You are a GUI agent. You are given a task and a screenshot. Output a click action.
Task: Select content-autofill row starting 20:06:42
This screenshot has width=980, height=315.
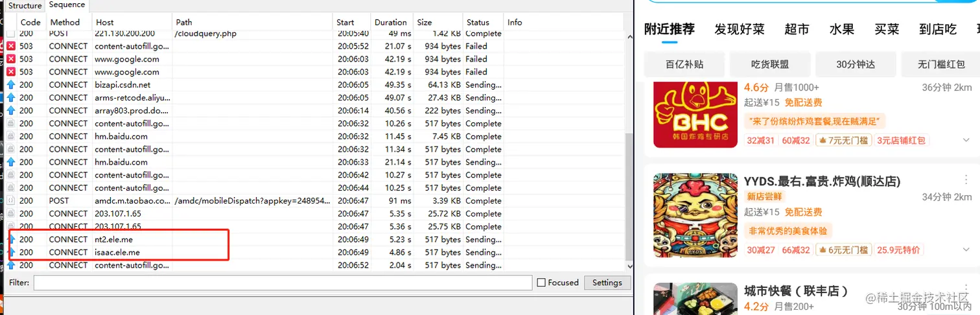click(x=315, y=175)
